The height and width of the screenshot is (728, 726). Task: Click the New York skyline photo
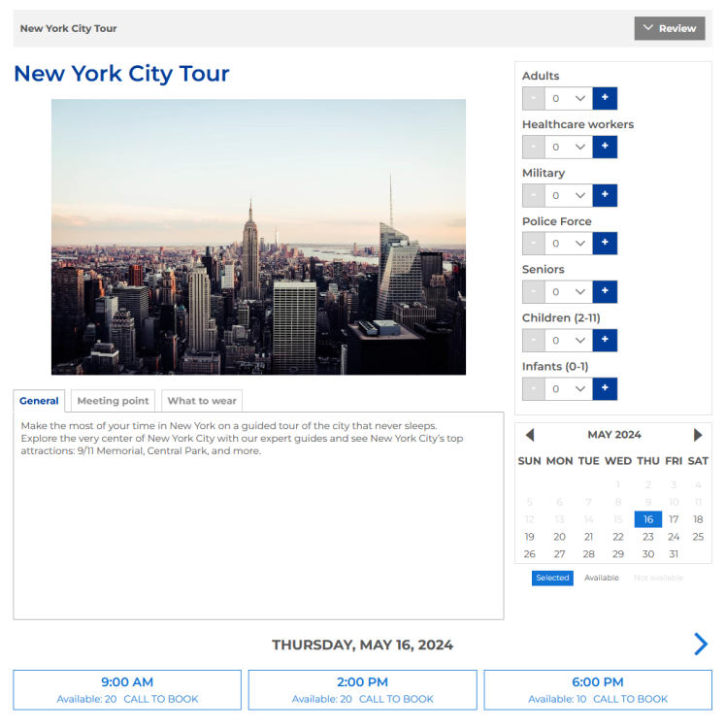click(x=258, y=237)
